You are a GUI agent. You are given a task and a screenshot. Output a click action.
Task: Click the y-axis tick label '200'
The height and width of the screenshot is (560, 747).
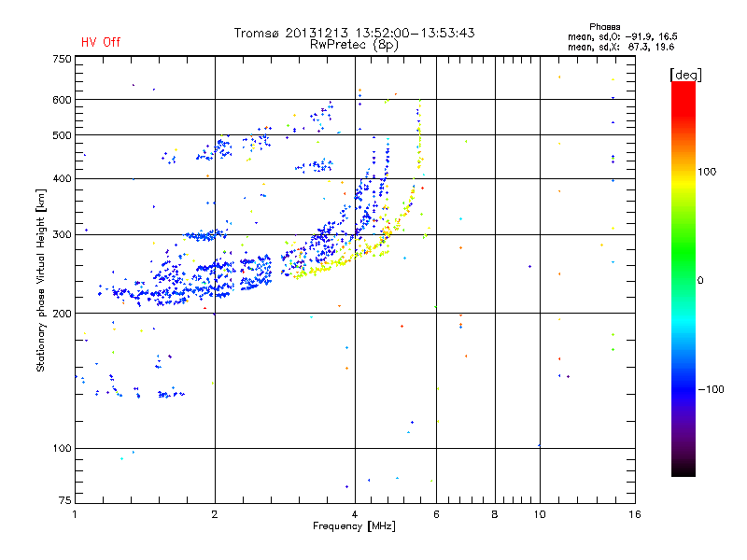click(x=62, y=314)
